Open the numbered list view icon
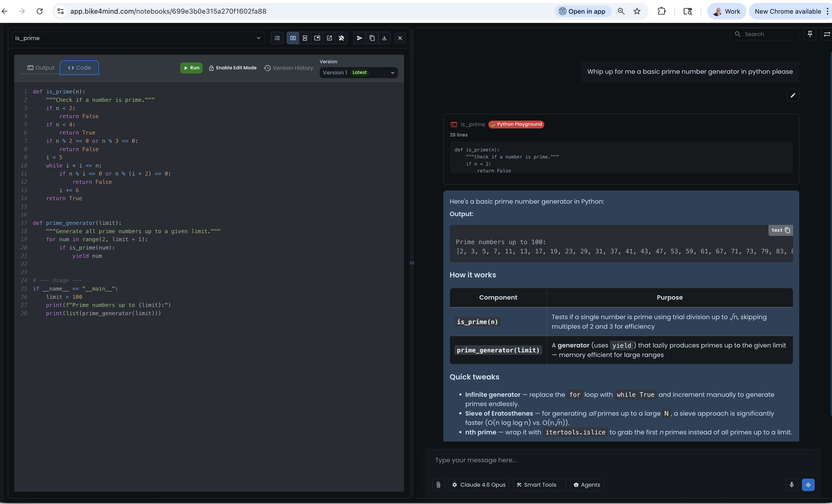832x504 pixels. (277, 38)
